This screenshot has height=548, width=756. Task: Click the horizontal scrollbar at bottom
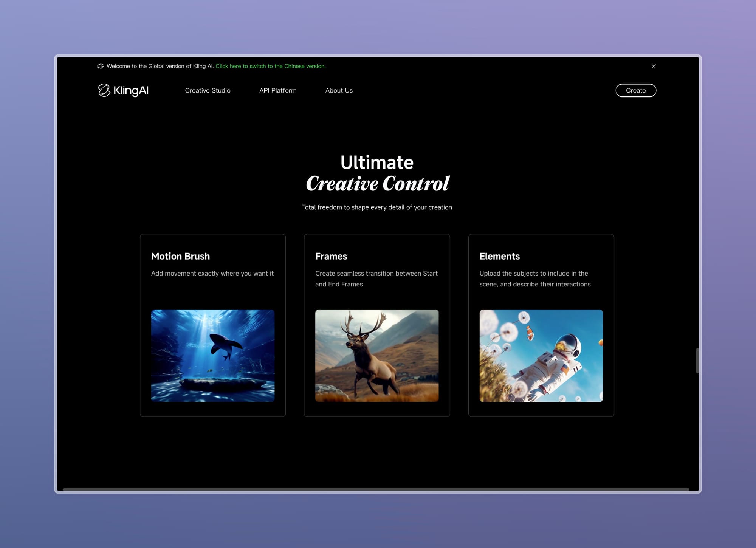click(x=376, y=489)
